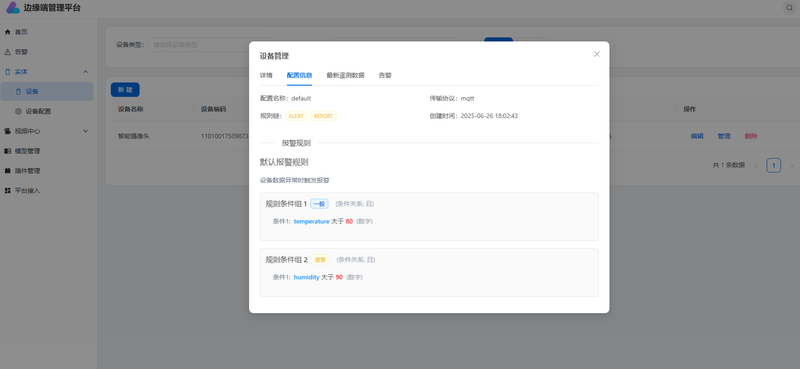This screenshot has height=369, width=800.
Task: Close the 设备管理 dialog with the X
Action: coord(596,54)
